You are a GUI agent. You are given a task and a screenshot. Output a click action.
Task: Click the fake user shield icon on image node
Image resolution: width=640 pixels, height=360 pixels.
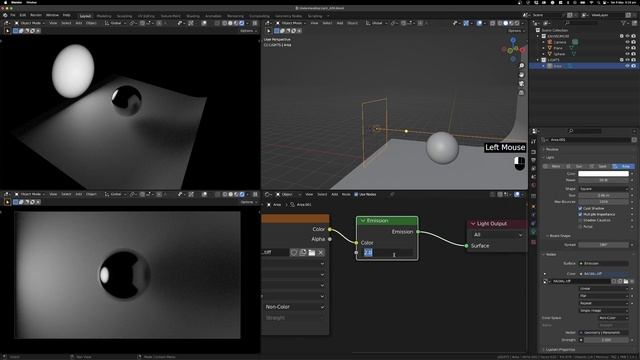[294, 253]
